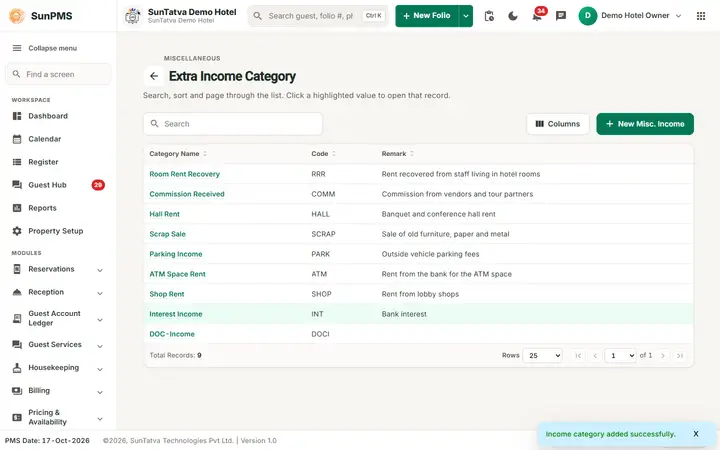Click the DOCI code cell

pyautogui.click(x=321, y=334)
